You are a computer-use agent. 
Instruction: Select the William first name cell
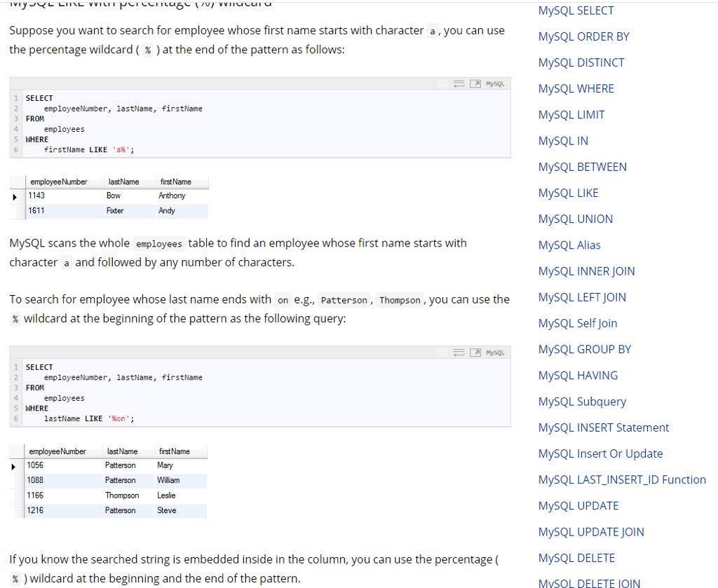pos(168,480)
